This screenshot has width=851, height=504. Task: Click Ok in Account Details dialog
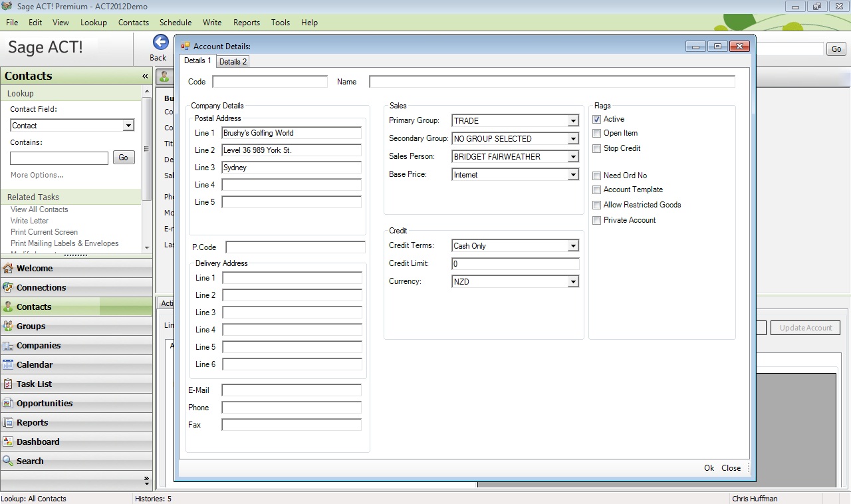(x=709, y=468)
